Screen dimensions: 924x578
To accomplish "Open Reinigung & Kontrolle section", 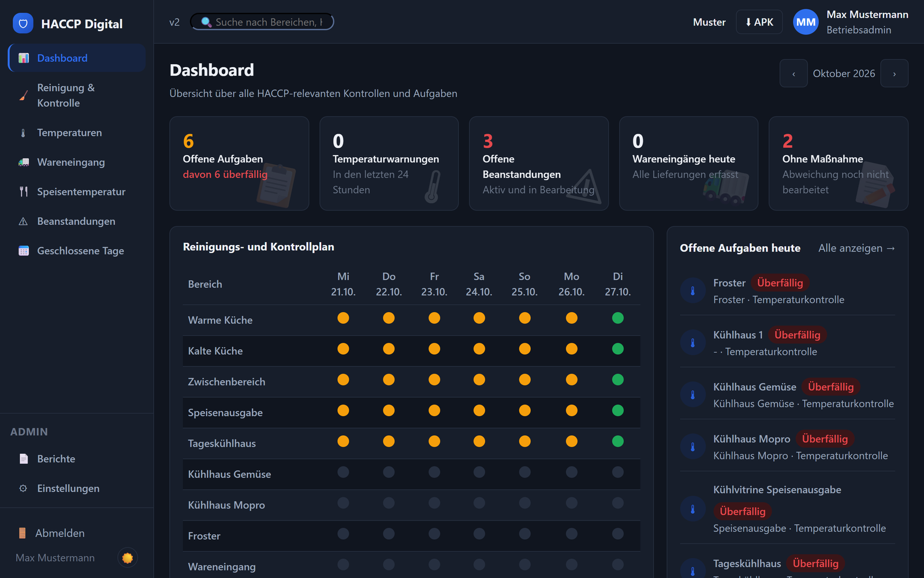I will pos(77,95).
